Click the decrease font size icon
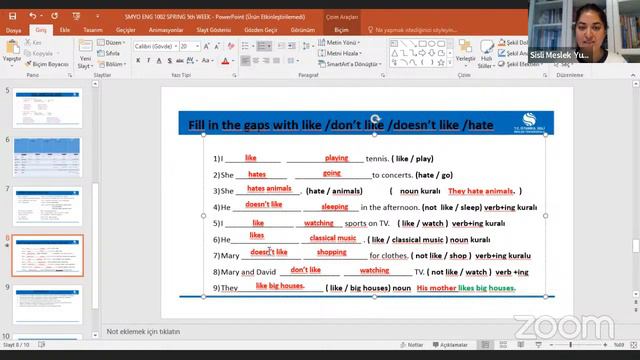 pyautogui.click(x=217, y=47)
